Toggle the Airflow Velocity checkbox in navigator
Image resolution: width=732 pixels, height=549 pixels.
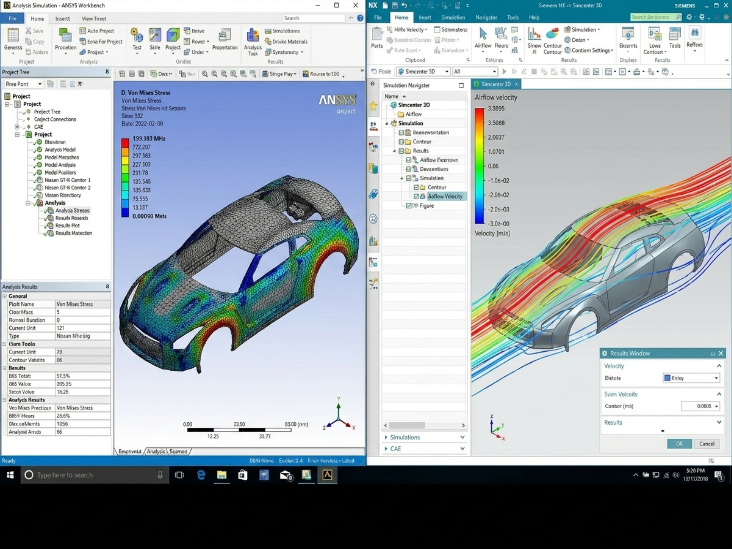click(416, 196)
